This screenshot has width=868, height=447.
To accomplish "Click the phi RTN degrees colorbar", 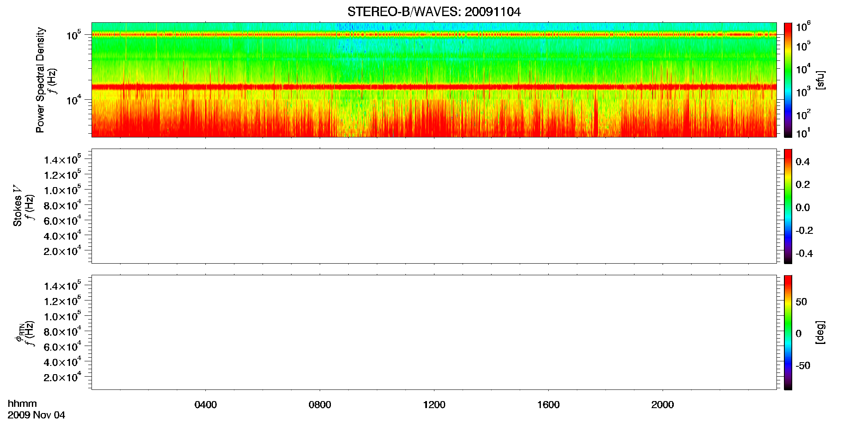I will (x=788, y=332).
